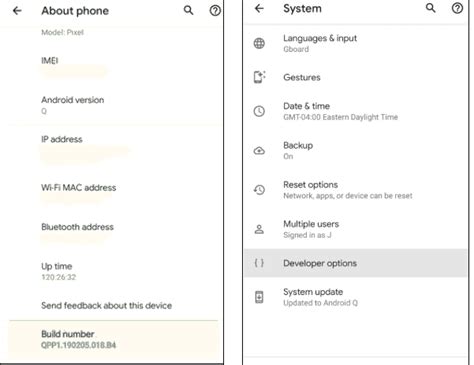Click the clock icon for Date & time
Image resolution: width=474 pixels, height=365 pixels.
tap(259, 111)
